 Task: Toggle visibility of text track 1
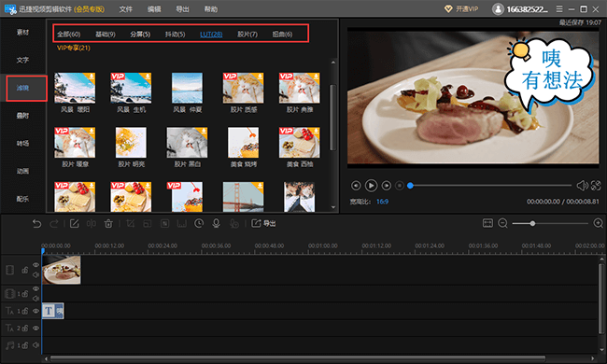point(35,311)
